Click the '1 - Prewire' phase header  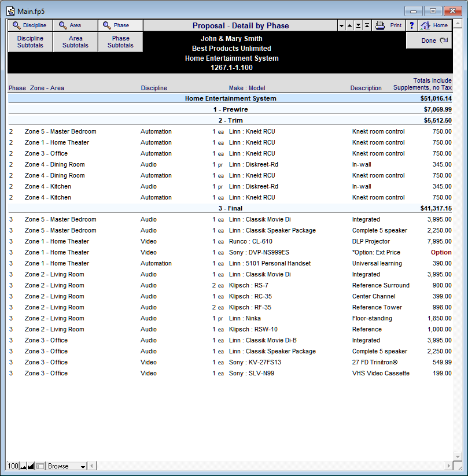click(230, 109)
